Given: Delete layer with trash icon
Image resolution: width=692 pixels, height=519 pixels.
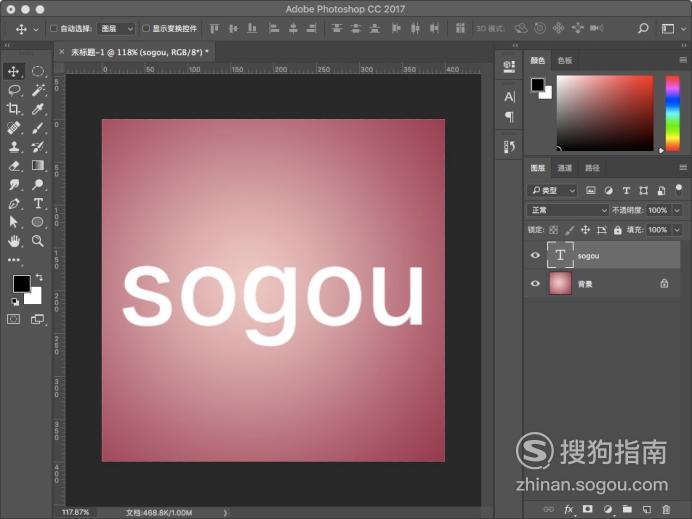Looking at the screenshot, I should 666,509.
